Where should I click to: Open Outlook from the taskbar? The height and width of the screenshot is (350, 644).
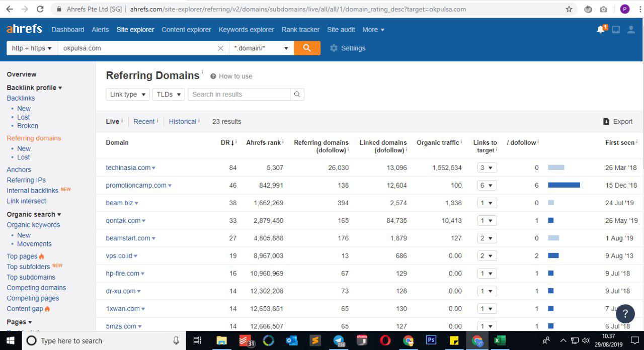coord(291,340)
